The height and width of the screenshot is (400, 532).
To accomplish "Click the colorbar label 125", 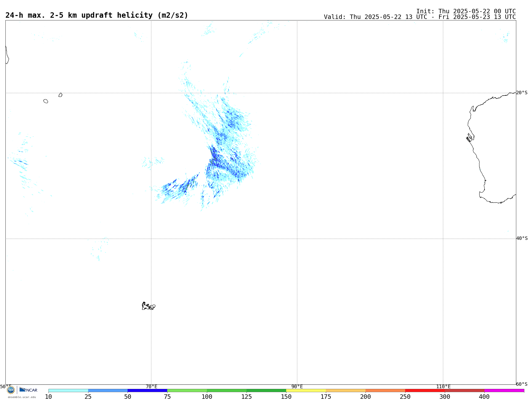I will tap(247, 397).
